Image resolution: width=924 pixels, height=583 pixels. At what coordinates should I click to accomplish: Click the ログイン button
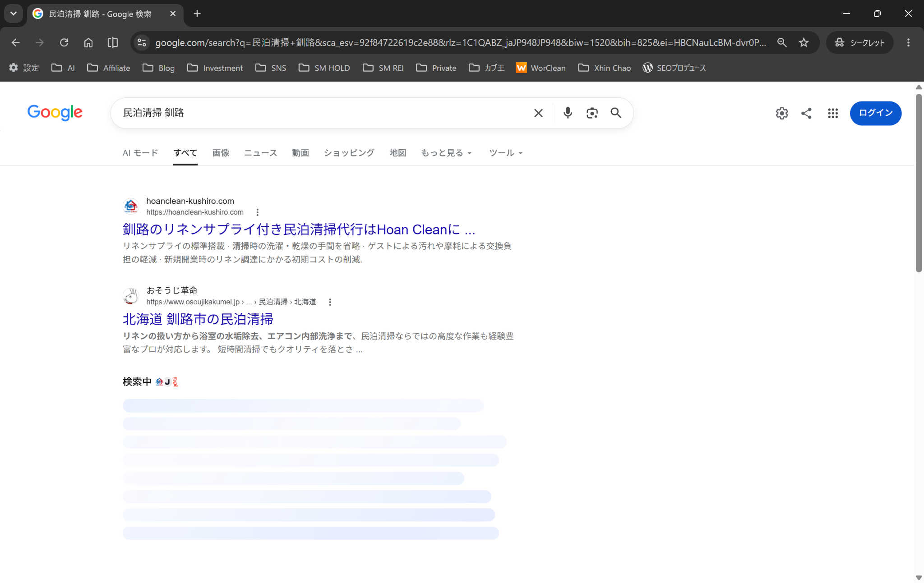coord(876,113)
